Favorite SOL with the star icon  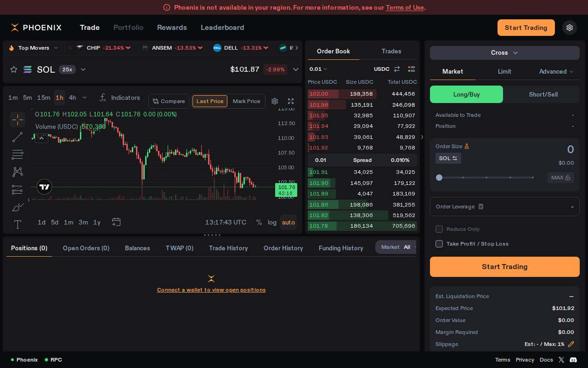click(14, 69)
